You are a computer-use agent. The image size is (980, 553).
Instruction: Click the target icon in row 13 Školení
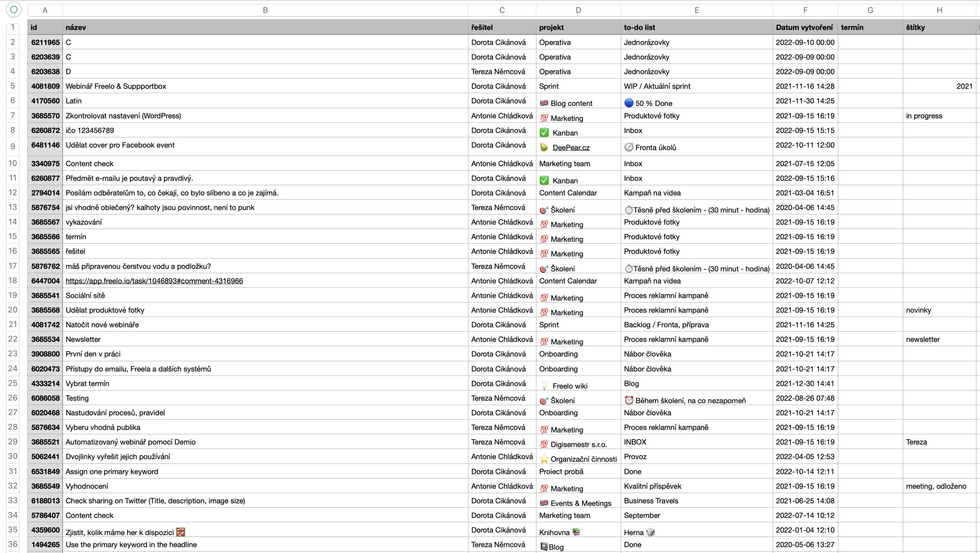pos(544,210)
